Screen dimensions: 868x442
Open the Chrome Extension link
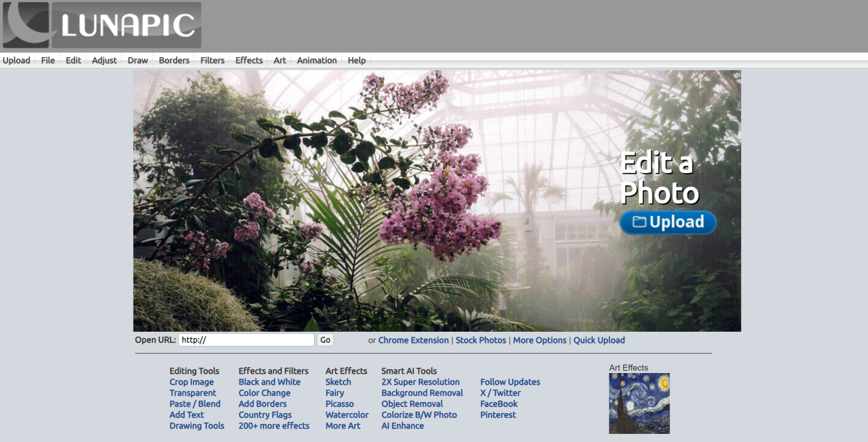point(413,340)
